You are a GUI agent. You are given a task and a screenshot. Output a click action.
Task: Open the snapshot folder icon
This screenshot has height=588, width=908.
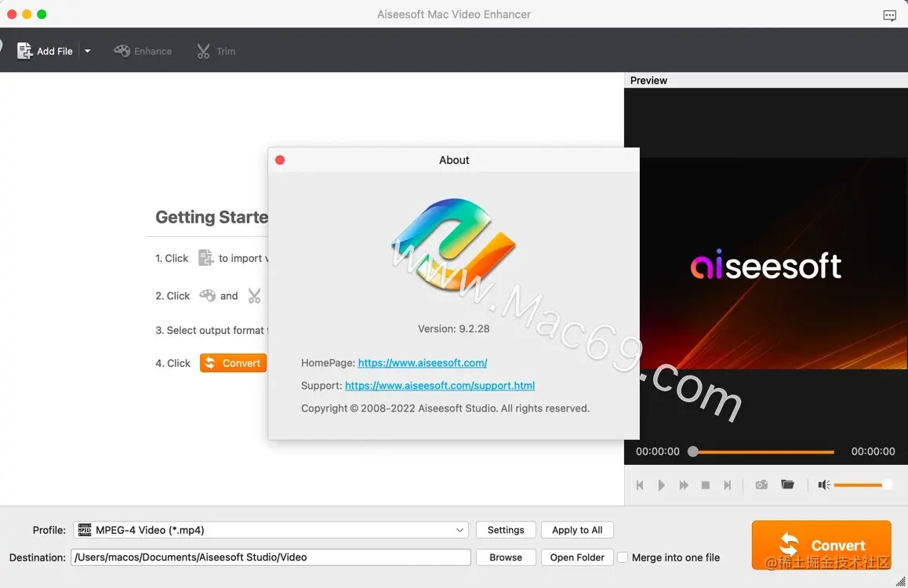[787, 485]
